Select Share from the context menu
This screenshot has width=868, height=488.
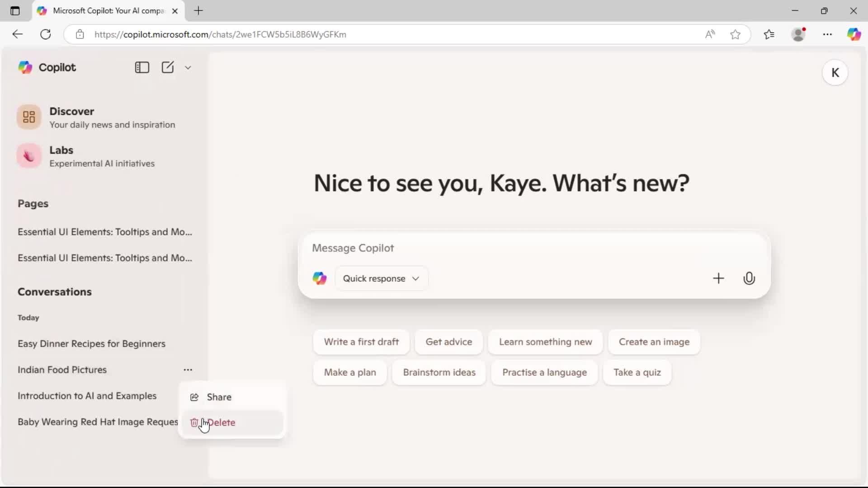click(219, 397)
